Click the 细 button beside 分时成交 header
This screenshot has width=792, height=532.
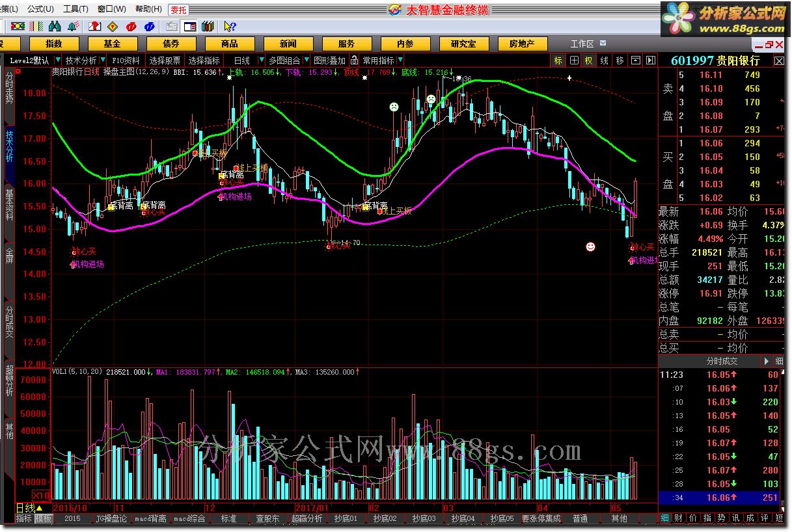pyautogui.click(x=780, y=361)
